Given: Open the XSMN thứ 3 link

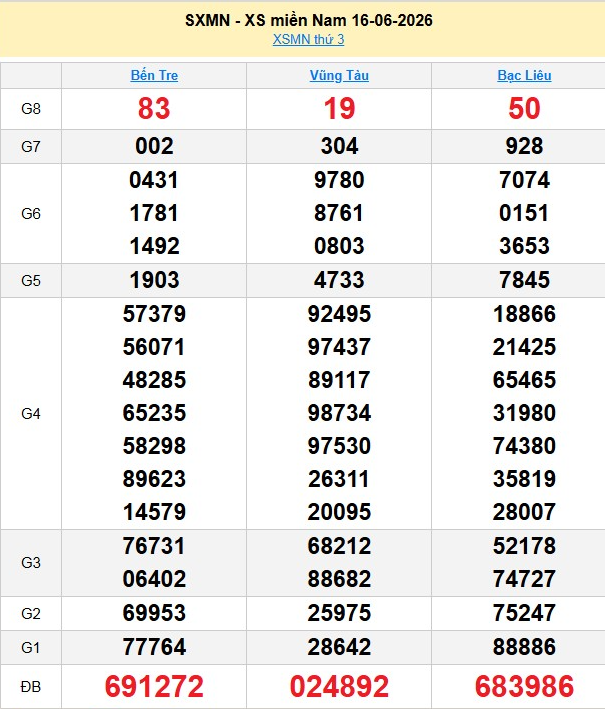Looking at the screenshot, I should pyautogui.click(x=308, y=39).
